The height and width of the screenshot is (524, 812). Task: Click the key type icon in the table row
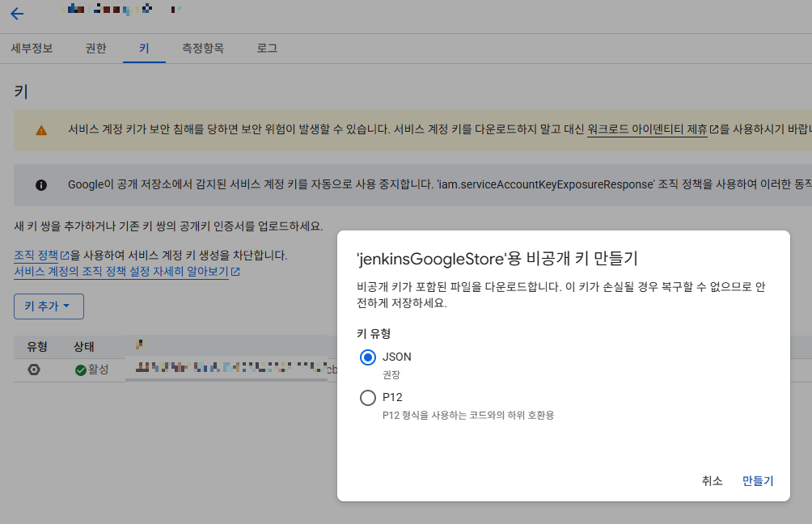point(34,370)
